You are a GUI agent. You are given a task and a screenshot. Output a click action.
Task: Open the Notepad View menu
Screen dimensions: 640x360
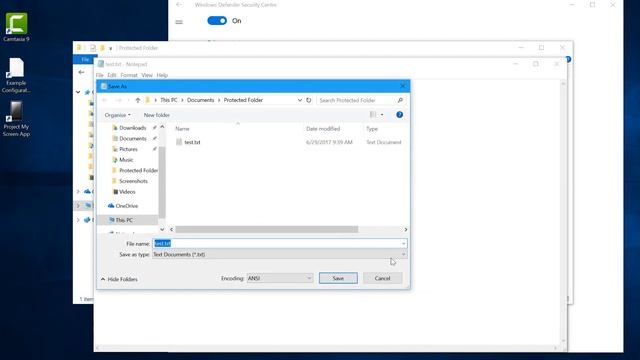[x=147, y=75]
